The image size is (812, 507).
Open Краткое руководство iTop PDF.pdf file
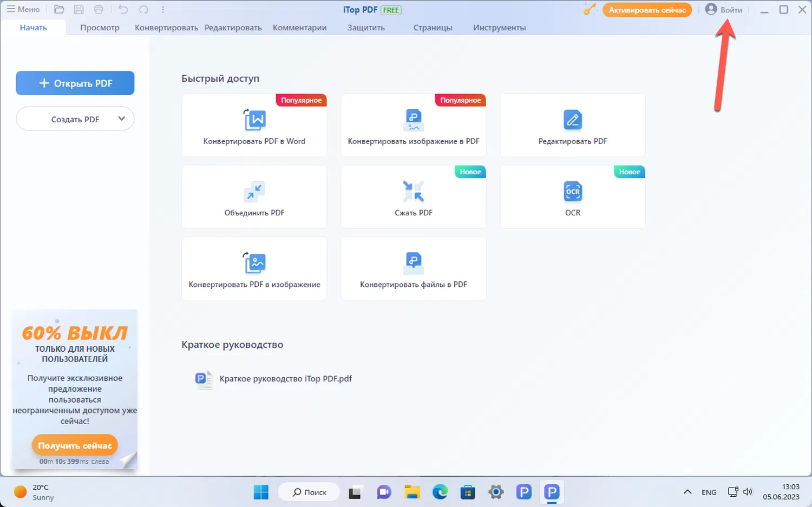[286, 379]
